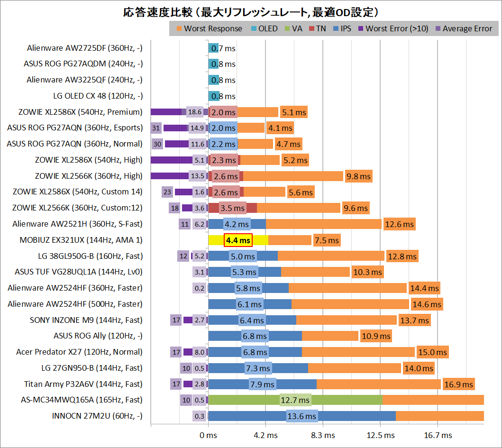The height and width of the screenshot is (448, 502).
Task: Click the OLED legend color swatch
Action: click(x=254, y=28)
